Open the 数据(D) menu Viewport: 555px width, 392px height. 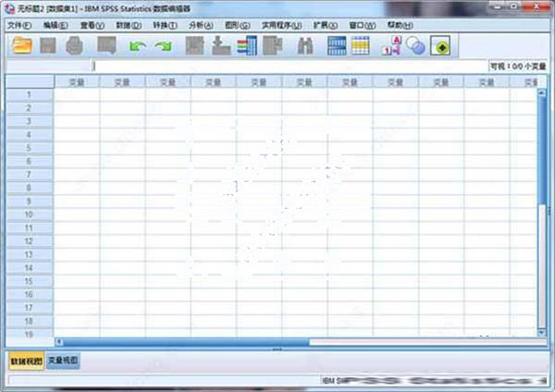click(129, 26)
